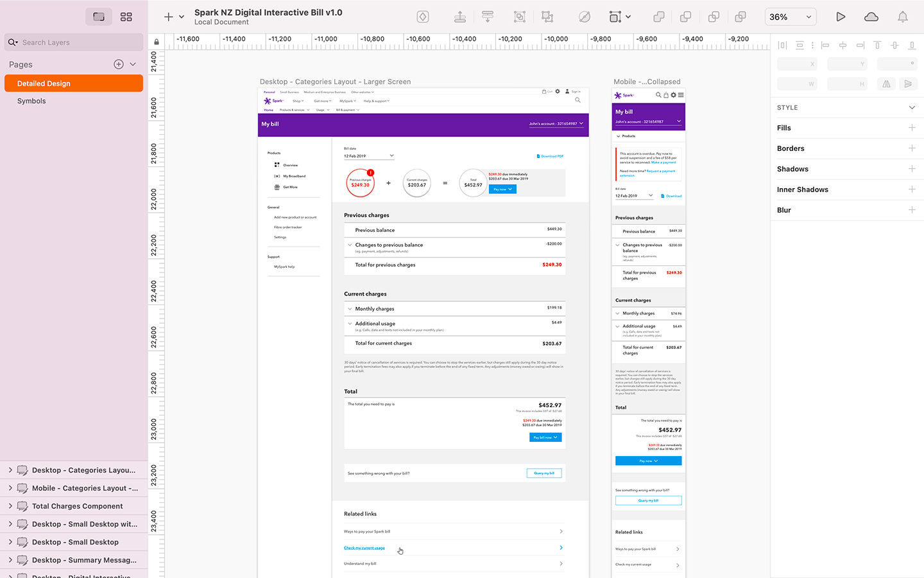Click align right edges icon
Image resolution: width=924 pixels, height=578 pixels.
pos(860,45)
